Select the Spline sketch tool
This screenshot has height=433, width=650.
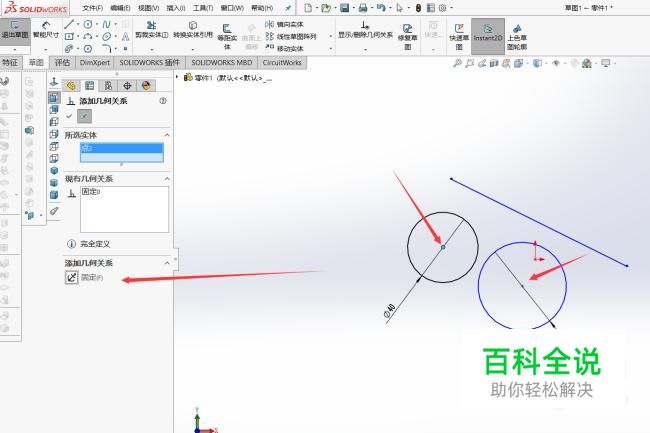107,24
